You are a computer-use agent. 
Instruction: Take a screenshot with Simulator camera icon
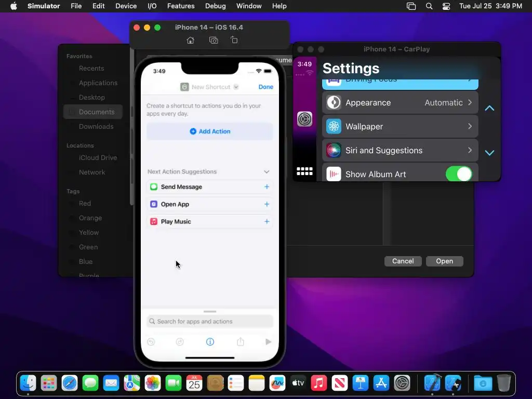pyautogui.click(x=214, y=41)
